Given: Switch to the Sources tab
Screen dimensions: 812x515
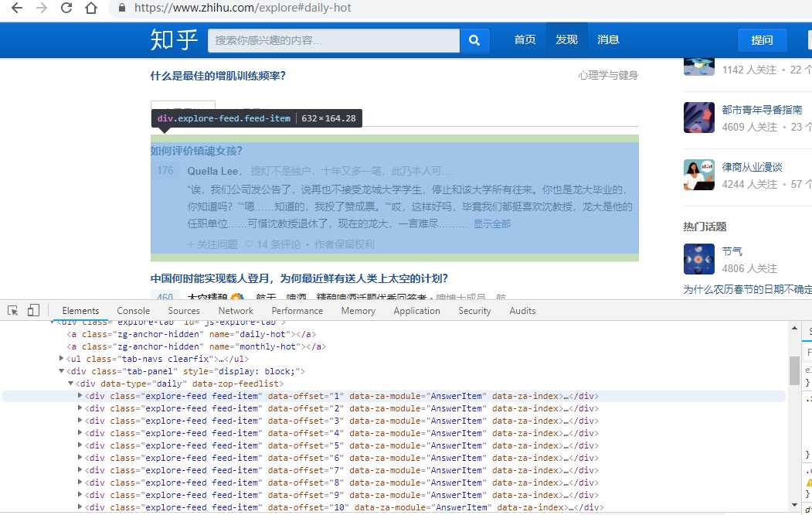Looking at the screenshot, I should pos(184,310).
